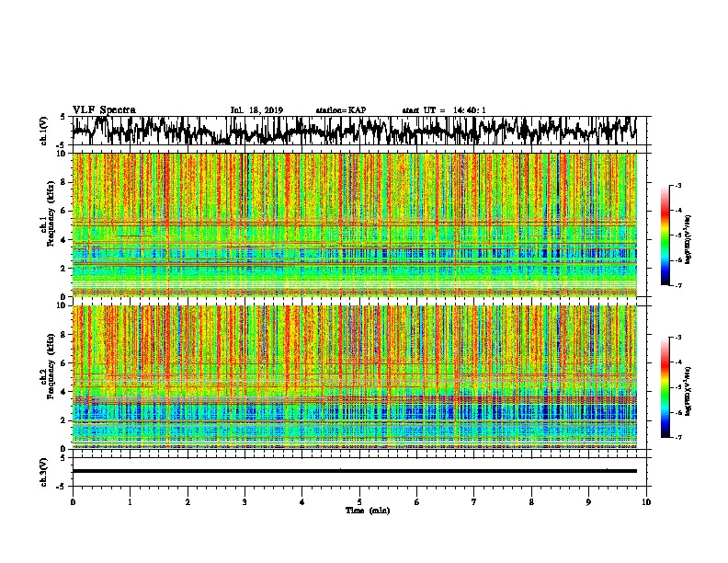
Task: Click the "station=KAP" label
Action: 341,110
